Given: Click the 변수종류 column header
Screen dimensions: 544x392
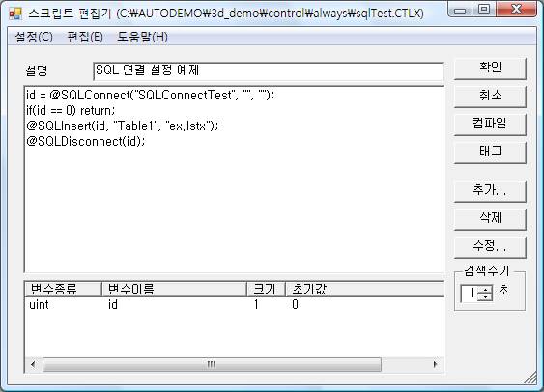Looking at the screenshot, I should tap(63, 290).
